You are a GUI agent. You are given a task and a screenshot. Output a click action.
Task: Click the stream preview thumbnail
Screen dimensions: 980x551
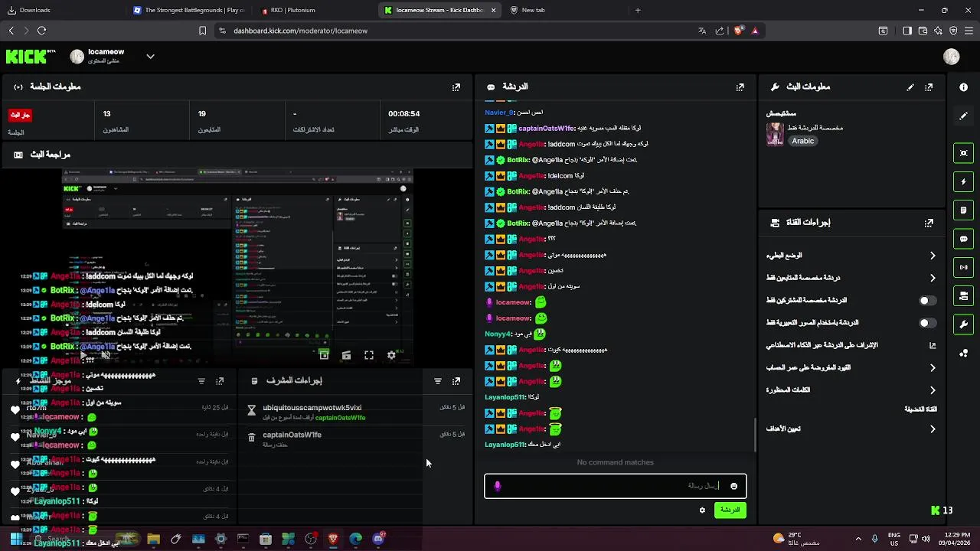pos(237,268)
